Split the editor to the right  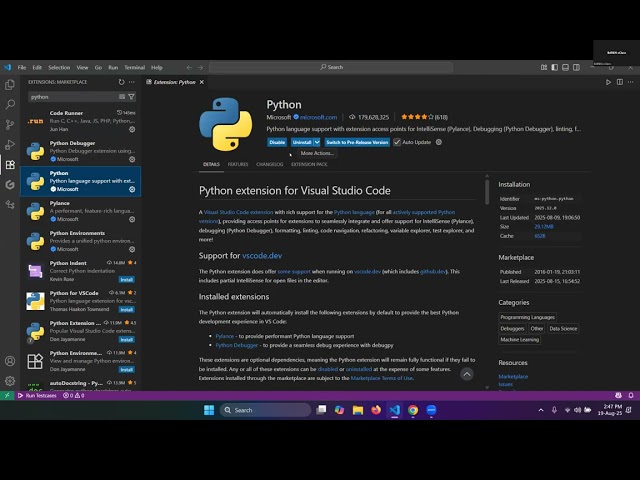pos(620,82)
